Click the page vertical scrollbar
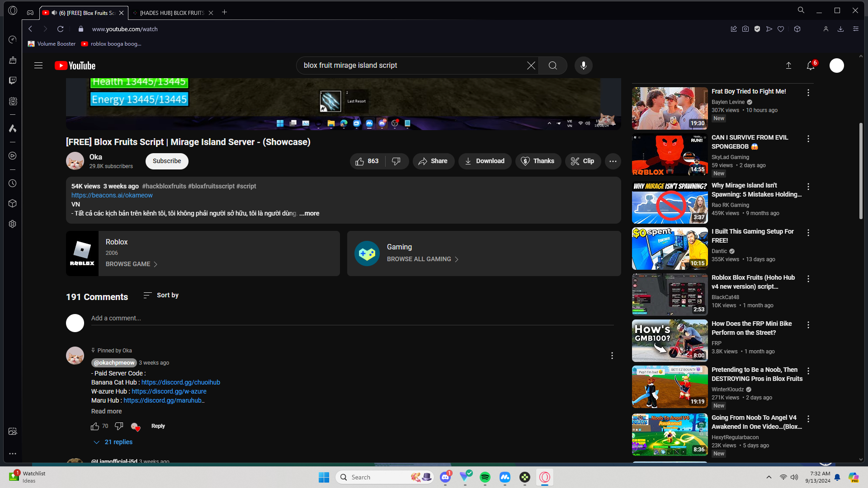 (861, 172)
